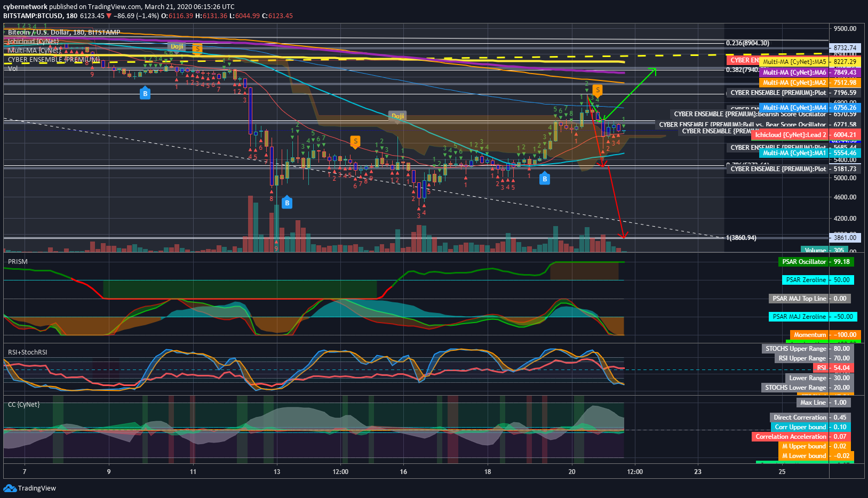This screenshot has height=498, width=868.
Task: Click the Doji label near March 10
Action: (177, 47)
